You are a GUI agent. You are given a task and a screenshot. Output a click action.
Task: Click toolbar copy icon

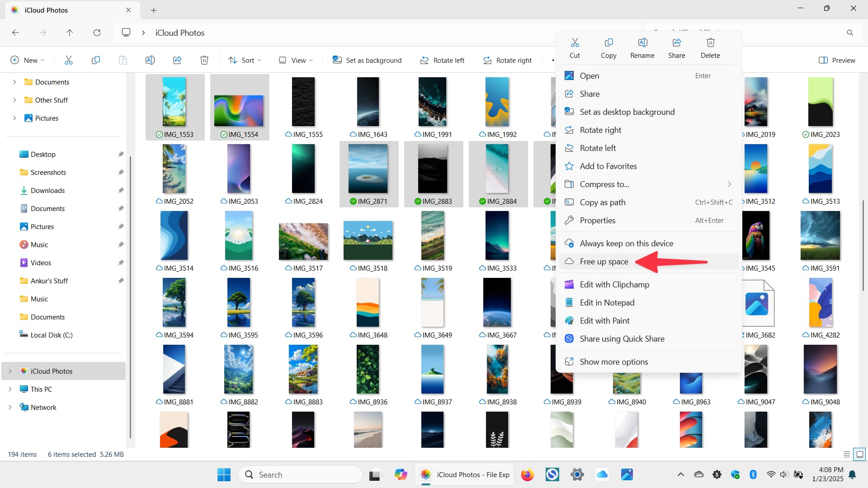(96, 60)
